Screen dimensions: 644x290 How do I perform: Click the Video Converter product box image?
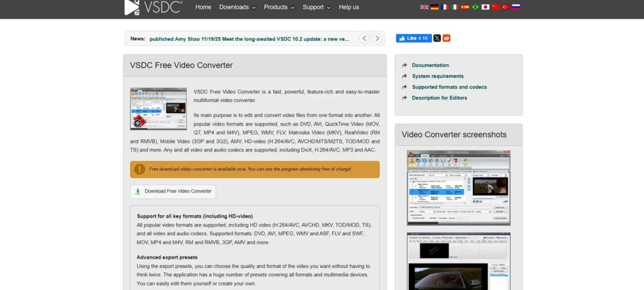(158, 109)
